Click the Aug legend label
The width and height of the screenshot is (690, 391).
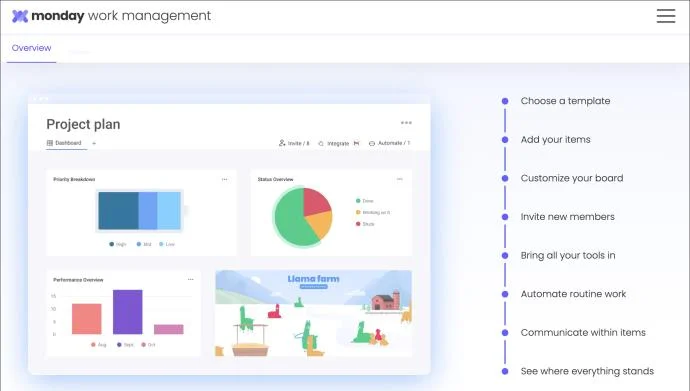click(x=99, y=345)
